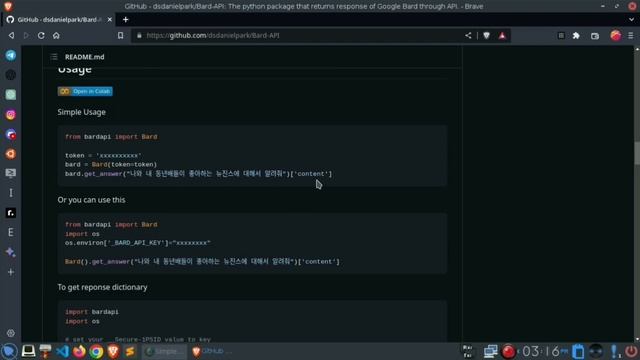Open the ChatGPT green sidebar icon
Image resolution: width=640 pixels, height=360 pixels.
click(11, 95)
